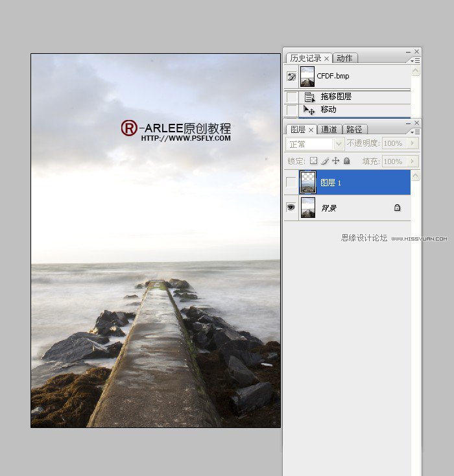
Task: Open the Layers panel options menu
Action: click(x=415, y=132)
